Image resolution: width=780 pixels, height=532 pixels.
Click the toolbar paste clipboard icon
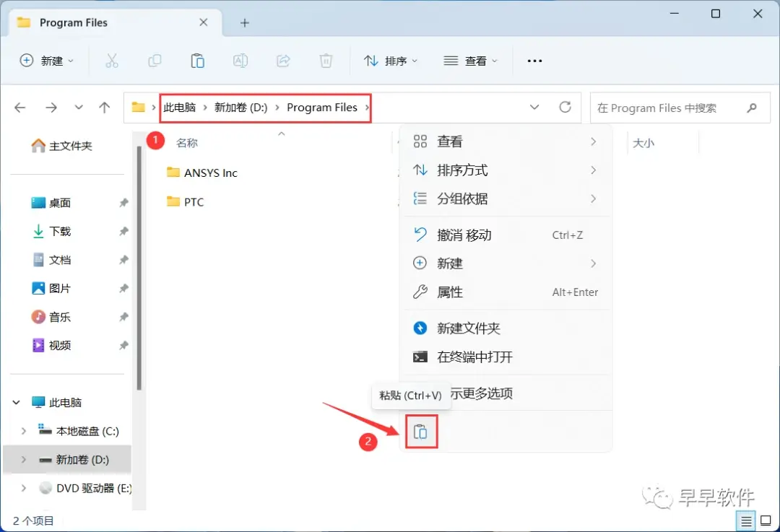pos(197,61)
